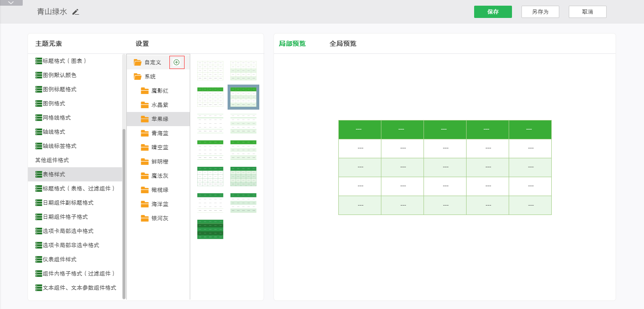The image size is (644, 309).
Task: Click icon beside 轴线标签格式
Action: click(39, 146)
